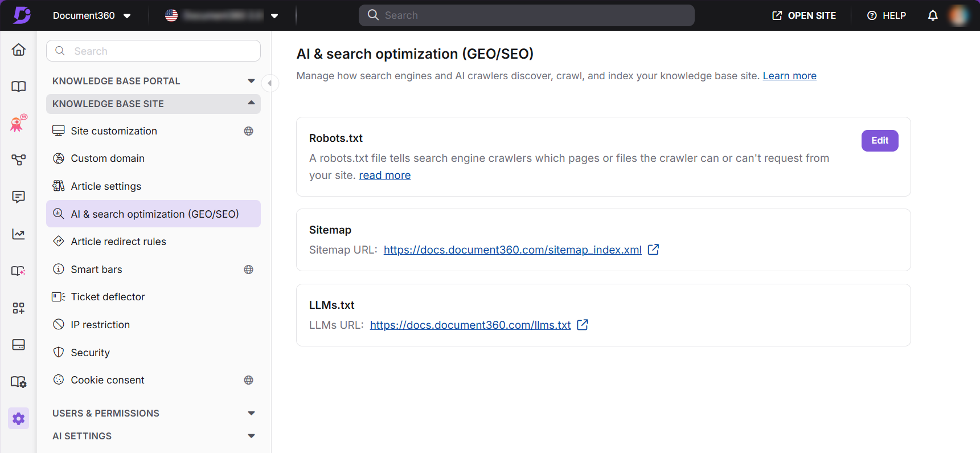Open Site customization settings

click(153, 131)
